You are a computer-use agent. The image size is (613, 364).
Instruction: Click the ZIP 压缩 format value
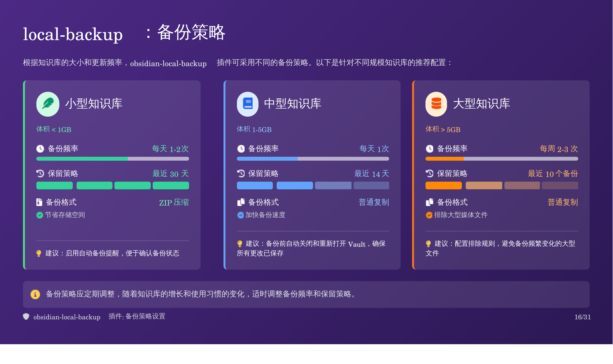[174, 202]
